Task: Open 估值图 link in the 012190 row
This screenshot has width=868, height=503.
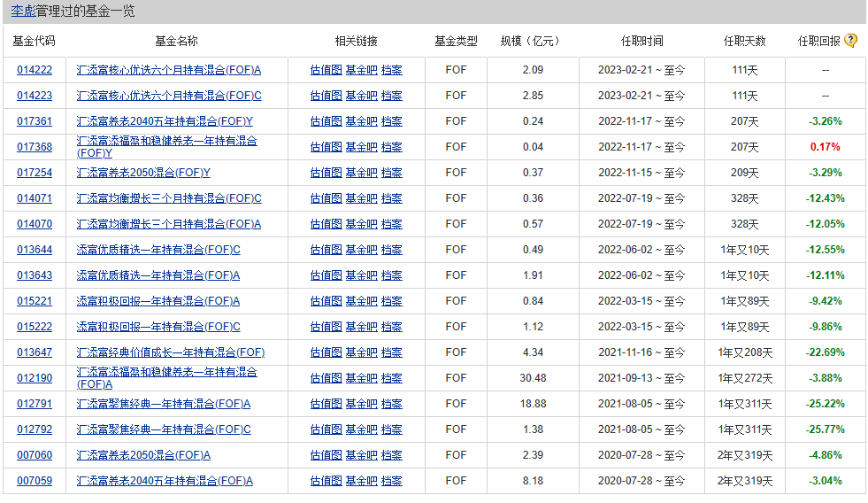Action: tap(326, 378)
